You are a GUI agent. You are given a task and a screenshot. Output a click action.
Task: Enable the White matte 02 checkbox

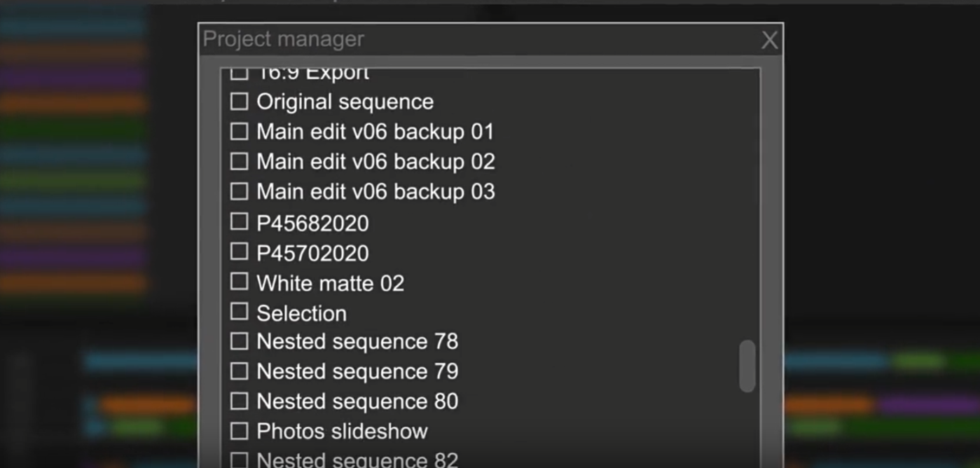coord(240,282)
